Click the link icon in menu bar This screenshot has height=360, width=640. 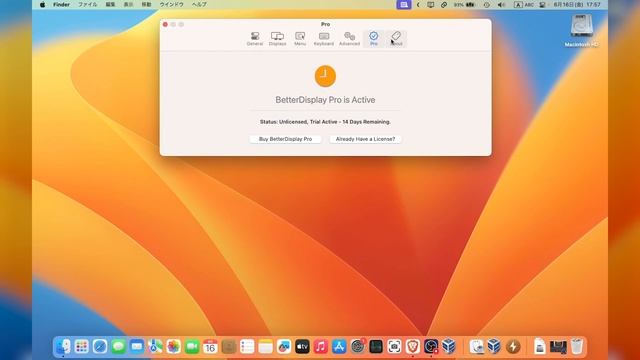[444, 4]
